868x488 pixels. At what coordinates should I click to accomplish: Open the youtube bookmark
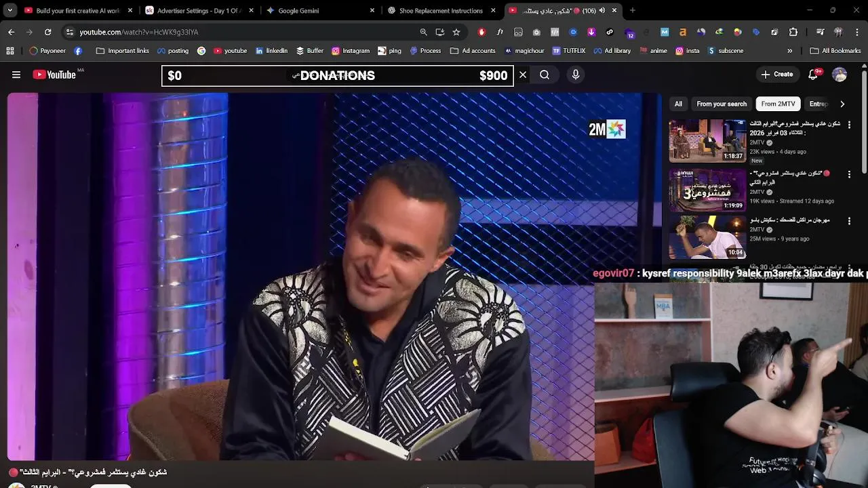[230, 51]
